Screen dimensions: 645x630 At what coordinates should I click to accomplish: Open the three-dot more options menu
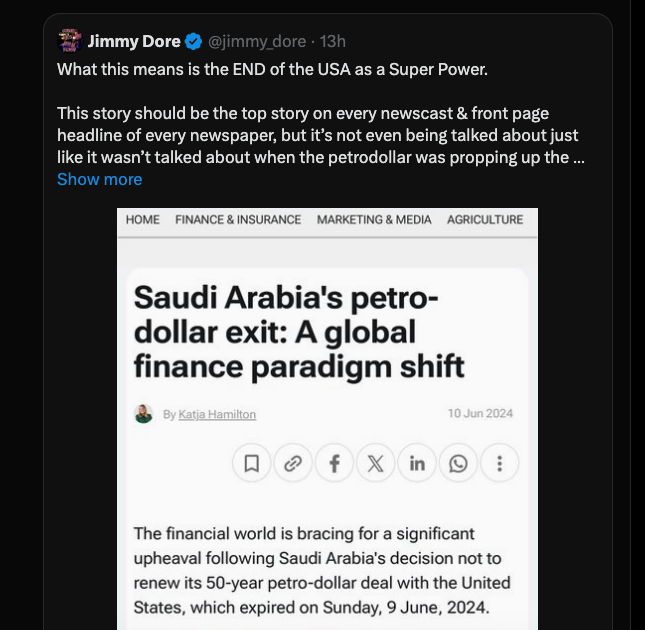pos(499,463)
